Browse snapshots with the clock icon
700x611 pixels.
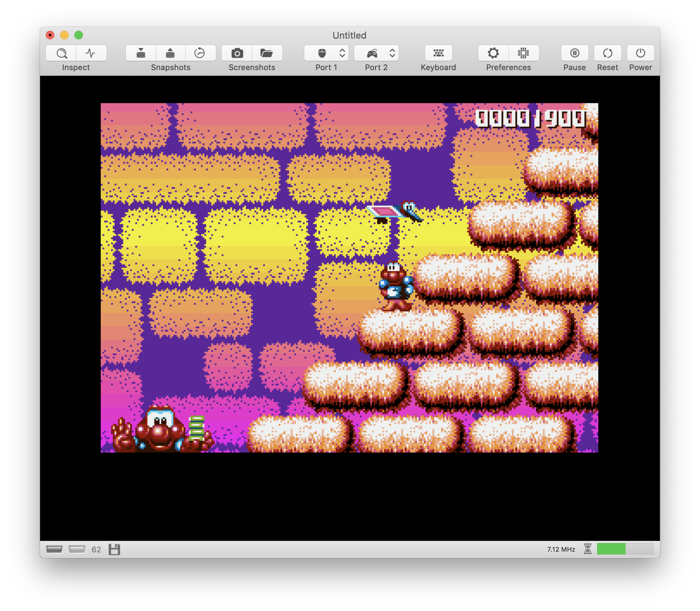pyautogui.click(x=200, y=53)
